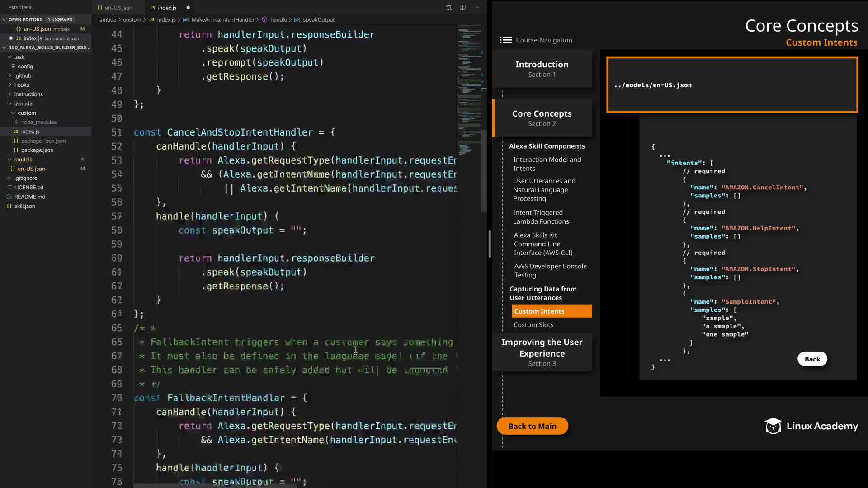Click the unsaved dot on index.js tab
Viewport: 868px width, 488px height.
[x=188, y=8]
